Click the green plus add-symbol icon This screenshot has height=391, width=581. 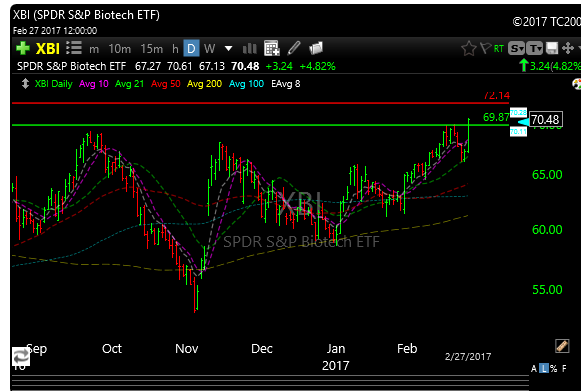[x=23, y=48]
